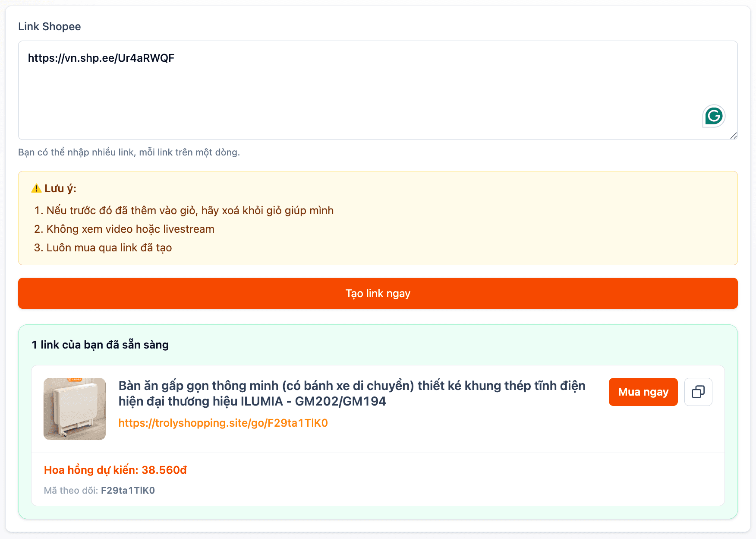The image size is (756, 539).
Task: Click the Grammarly icon in the textarea
Action: (714, 116)
